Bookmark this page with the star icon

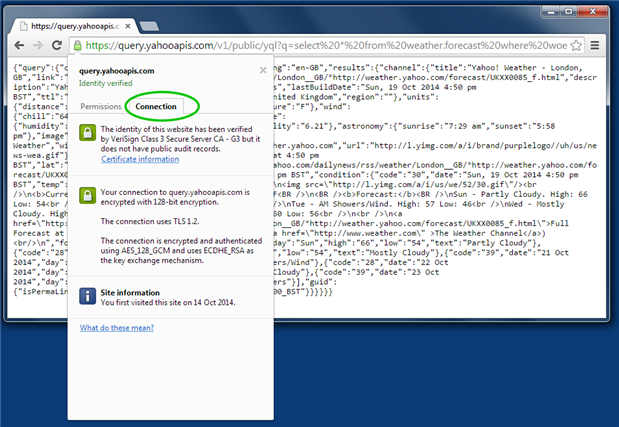(x=576, y=45)
